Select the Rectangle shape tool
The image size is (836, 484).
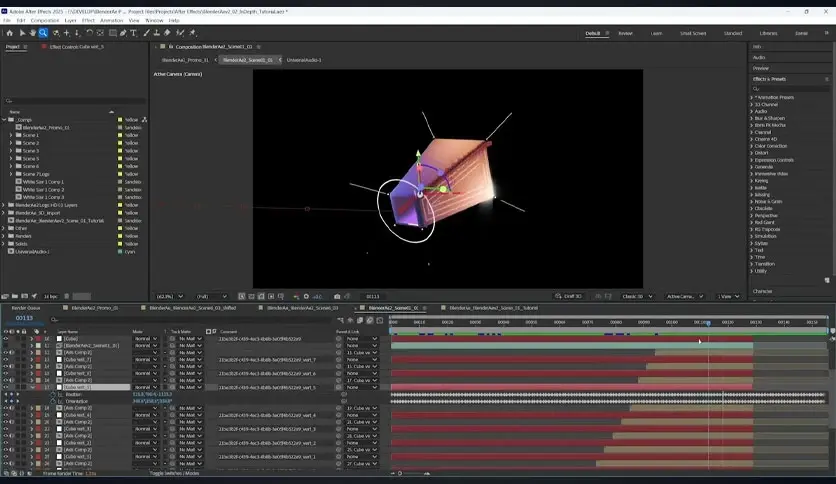[x=112, y=33]
